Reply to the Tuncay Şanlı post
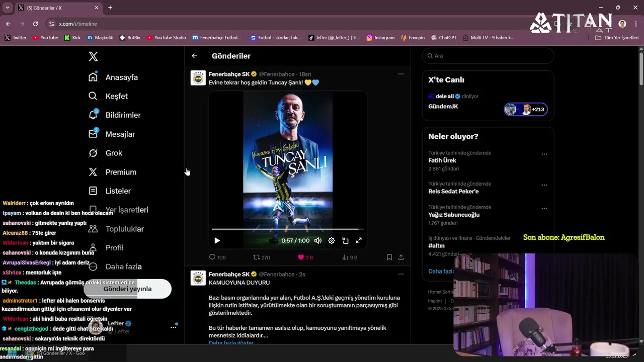This screenshot has width=644, height=362. coord(217,257)
